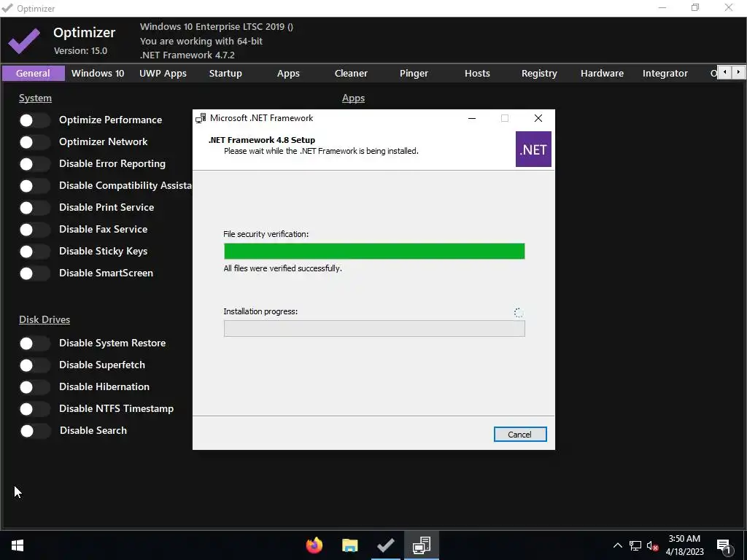Minimize the .NET Framework setup dialog

pos(472,118)
